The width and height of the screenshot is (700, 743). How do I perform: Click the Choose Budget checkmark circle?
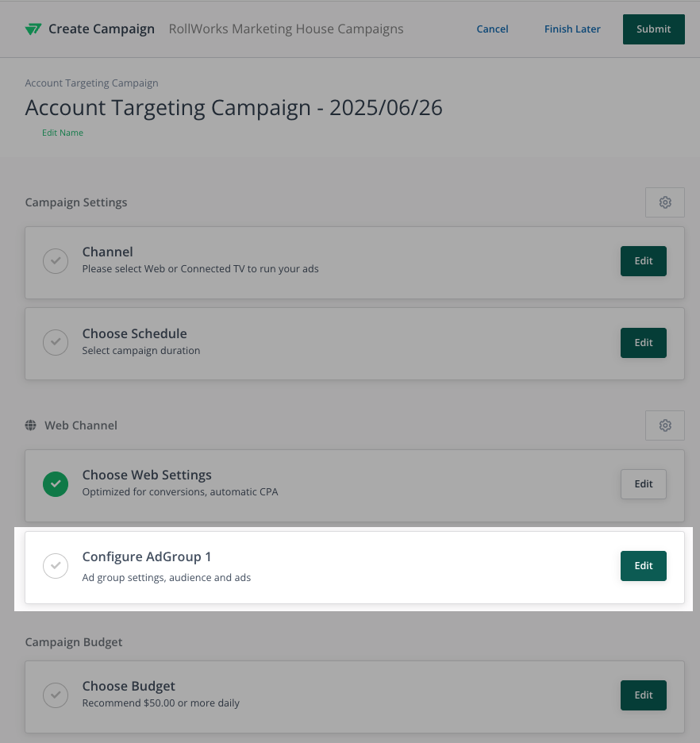point(56,695)
